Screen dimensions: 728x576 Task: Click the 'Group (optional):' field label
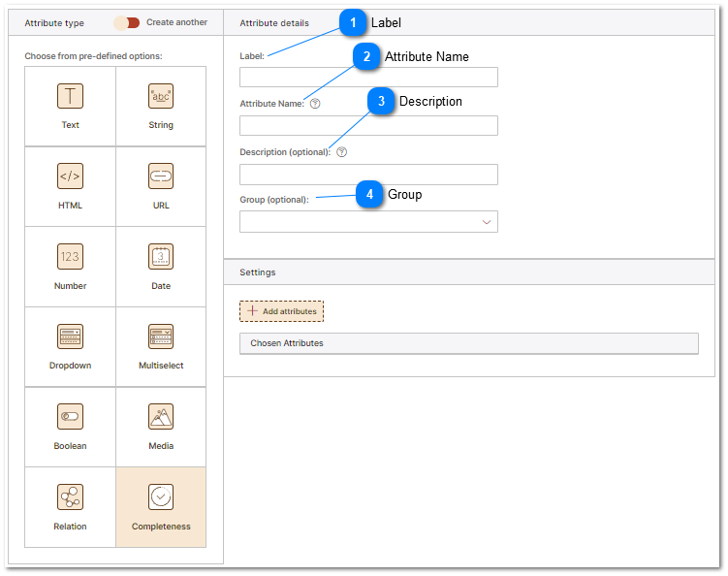click(x=274, y=200)
